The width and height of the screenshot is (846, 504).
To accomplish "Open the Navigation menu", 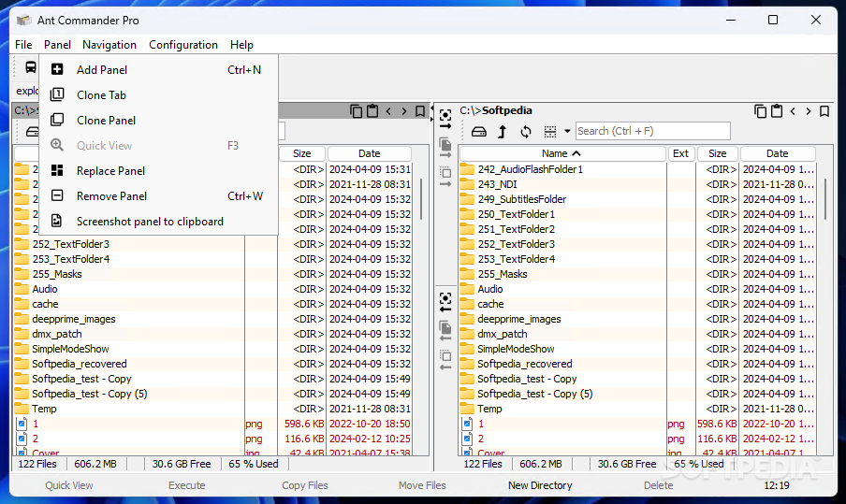I will click(x=109, y=45).
